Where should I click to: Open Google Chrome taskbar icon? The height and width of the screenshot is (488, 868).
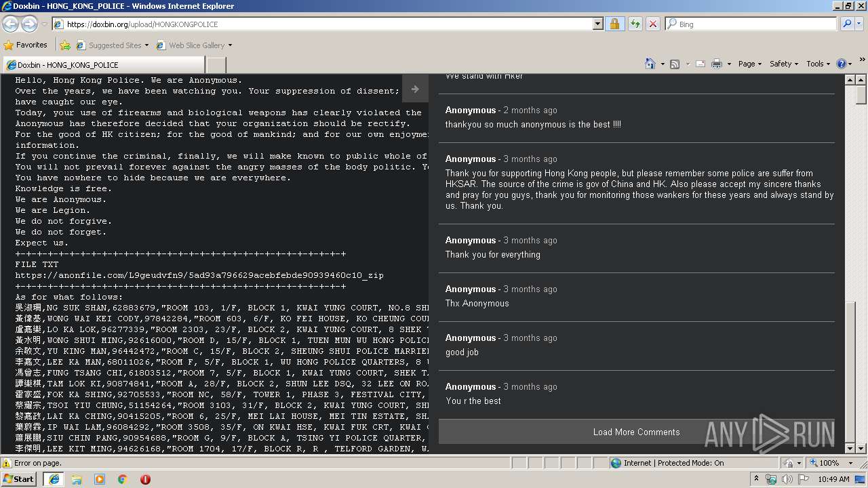click(x=123, y=479)
